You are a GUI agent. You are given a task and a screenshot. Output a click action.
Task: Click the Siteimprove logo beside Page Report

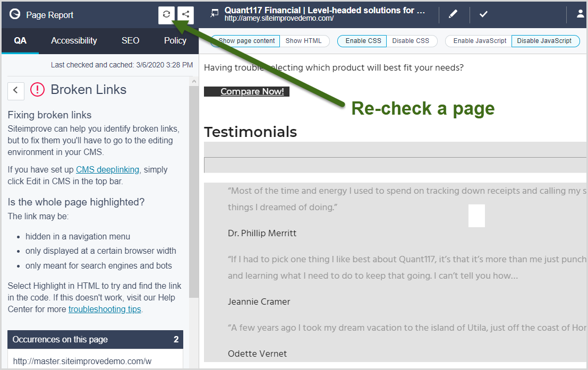click(15, 14)
